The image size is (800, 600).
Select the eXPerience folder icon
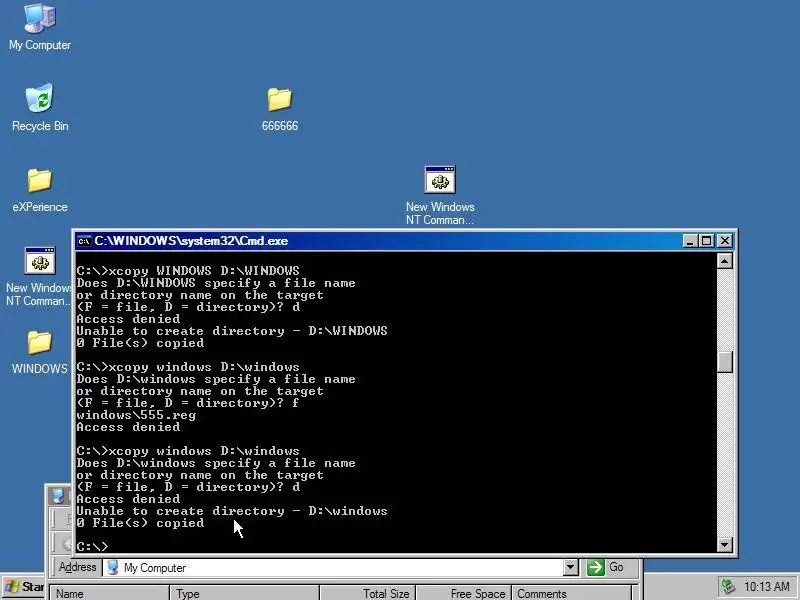tap(40, 190)
